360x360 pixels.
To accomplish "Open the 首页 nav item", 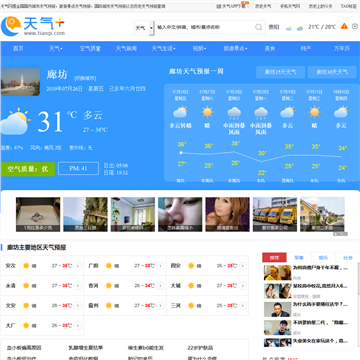I will point(18,49).
